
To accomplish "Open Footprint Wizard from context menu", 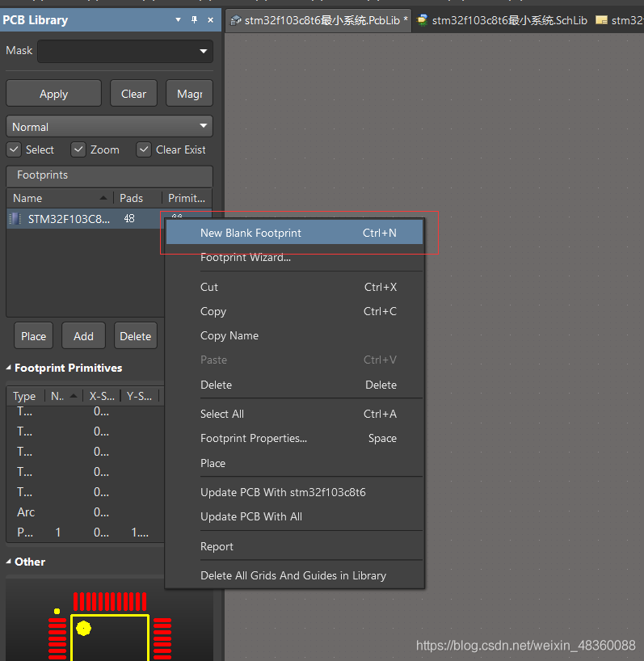I will pyautogui.click(x=294, y=257).
